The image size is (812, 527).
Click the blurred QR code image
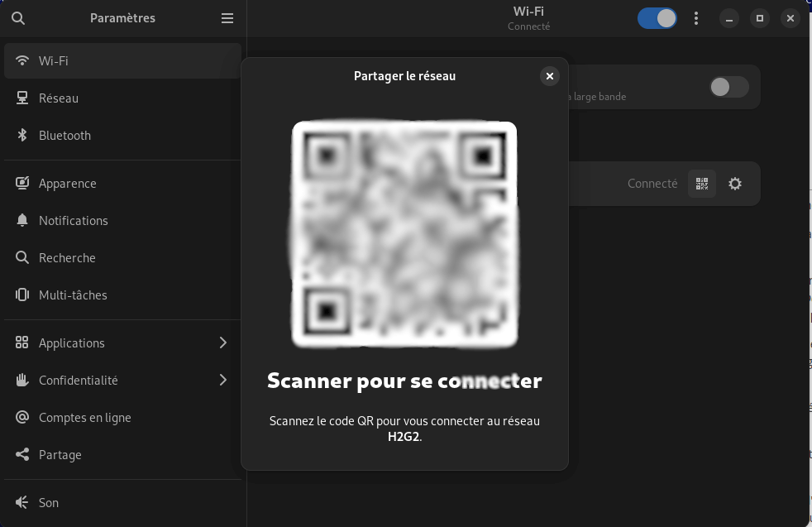(x=404, y=233)
